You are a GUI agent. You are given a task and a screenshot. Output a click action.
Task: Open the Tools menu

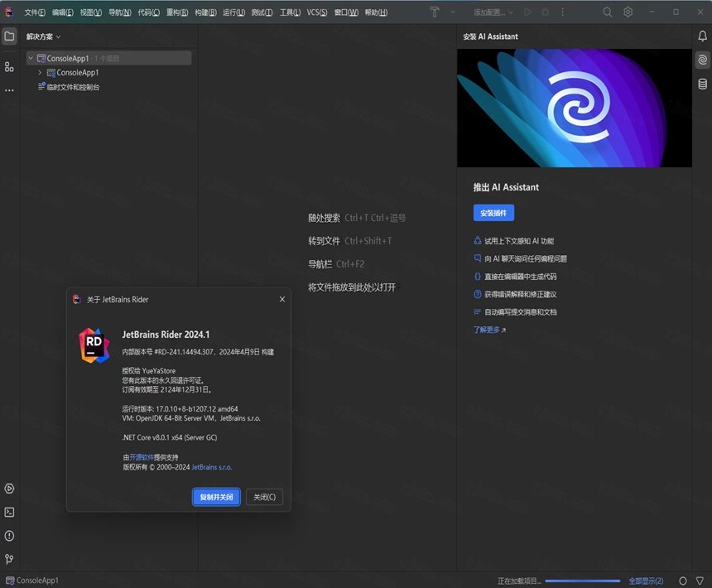point(290,12)
